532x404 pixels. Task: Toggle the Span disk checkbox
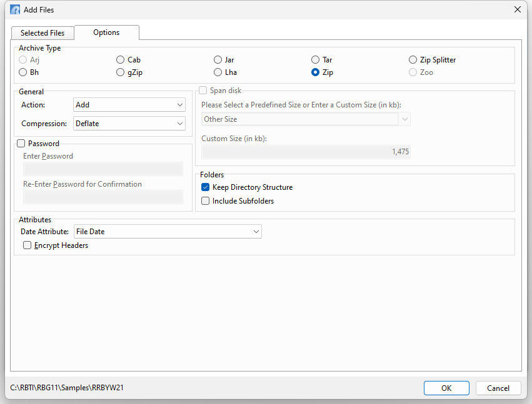pos(203,91)
